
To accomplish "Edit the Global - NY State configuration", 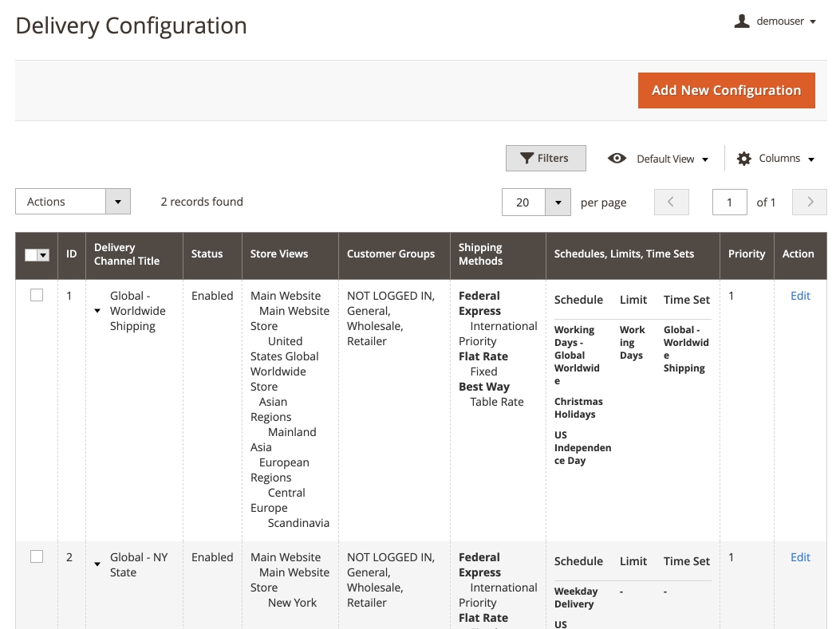I will 799,557.
